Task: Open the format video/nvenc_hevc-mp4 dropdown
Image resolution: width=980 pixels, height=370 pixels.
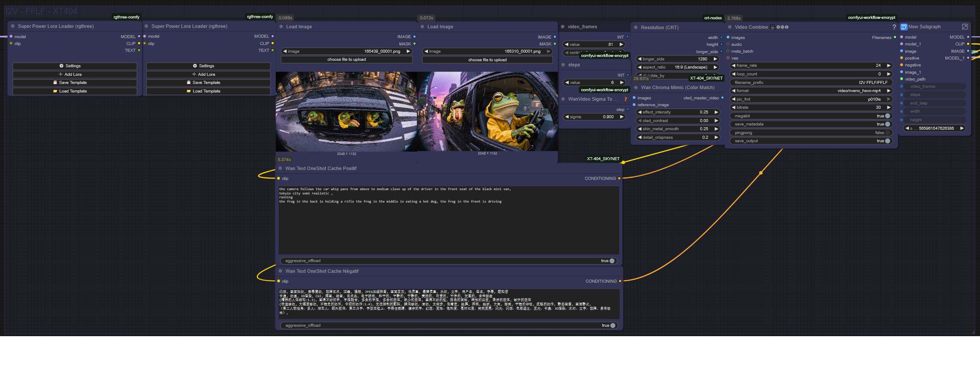Action: [x=811, y=91]
